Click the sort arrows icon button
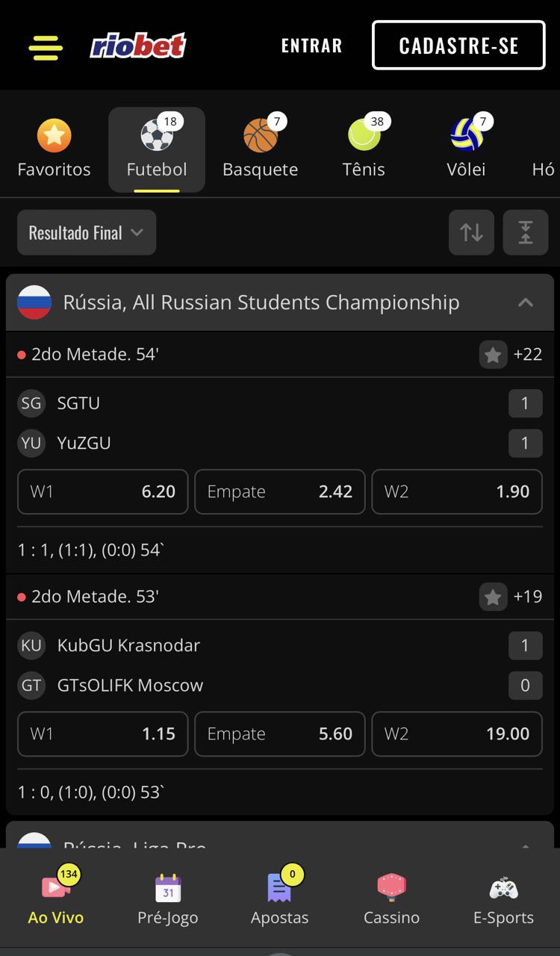This screenshot has width=560, height=956. tap(471, 232)
